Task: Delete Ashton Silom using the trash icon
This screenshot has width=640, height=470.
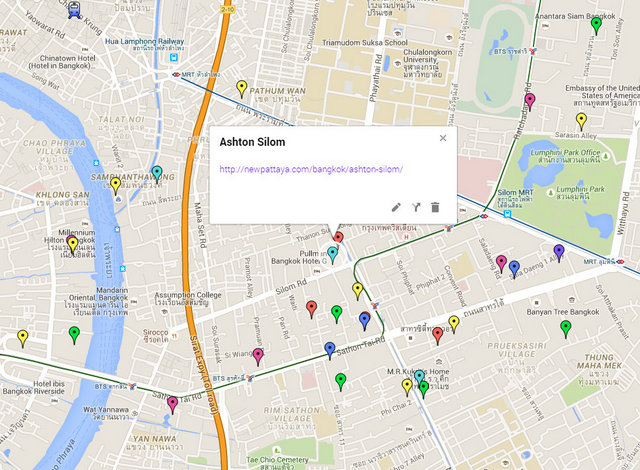Action: (435, 207)
